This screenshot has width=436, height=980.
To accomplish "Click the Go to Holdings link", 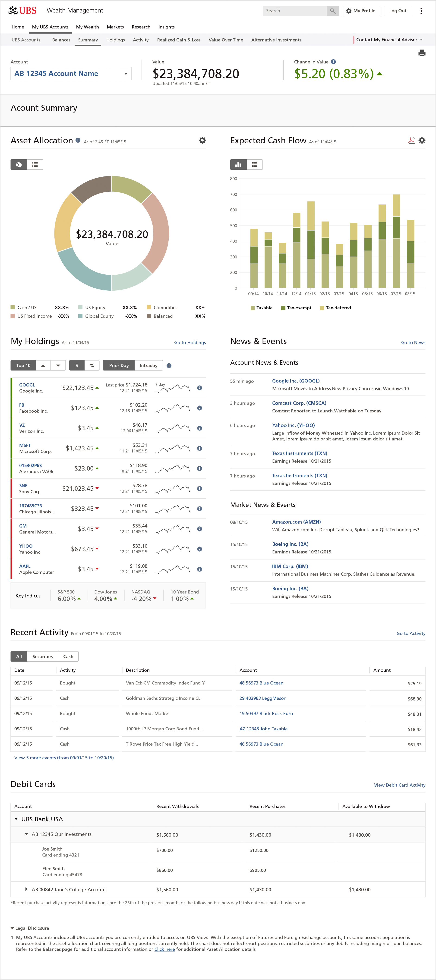I will 190,343.
